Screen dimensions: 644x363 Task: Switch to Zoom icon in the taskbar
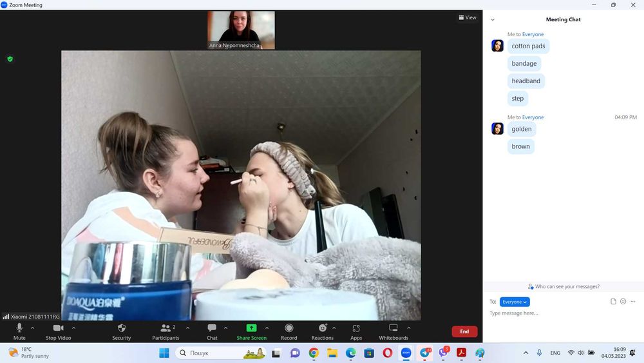pos(406,353)
